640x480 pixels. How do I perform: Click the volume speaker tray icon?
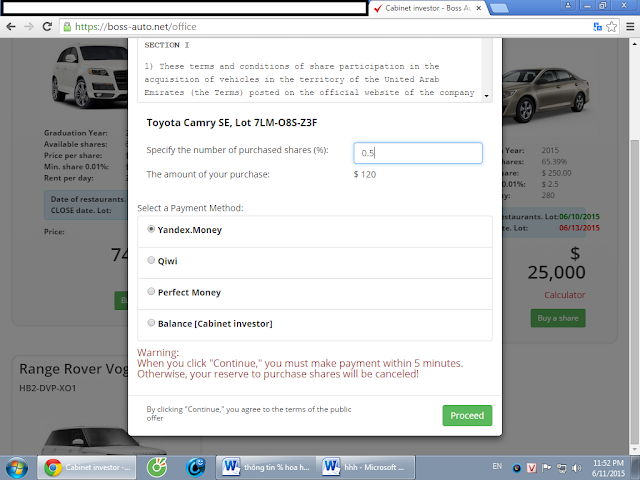(x=576, y=468)
